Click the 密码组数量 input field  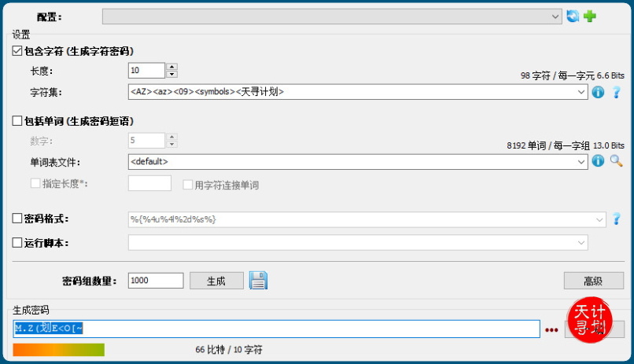pyautogui.click(x=155, y=281)
